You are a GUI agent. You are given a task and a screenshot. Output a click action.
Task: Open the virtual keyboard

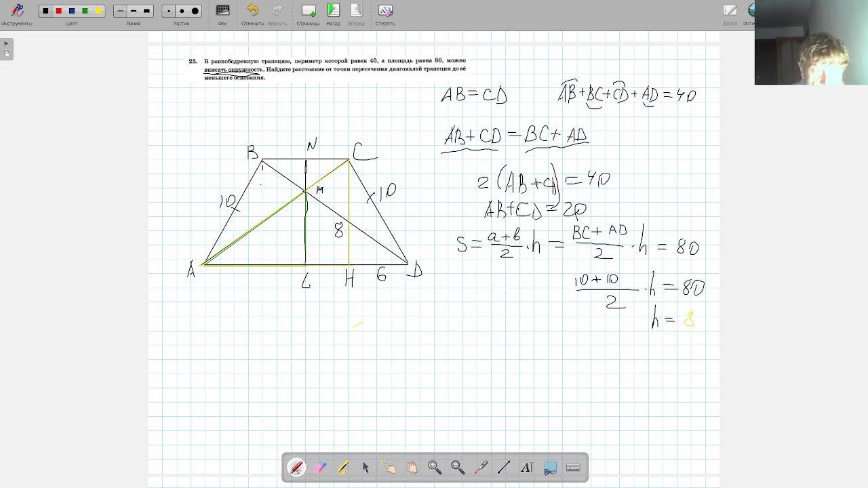[573, 467]
